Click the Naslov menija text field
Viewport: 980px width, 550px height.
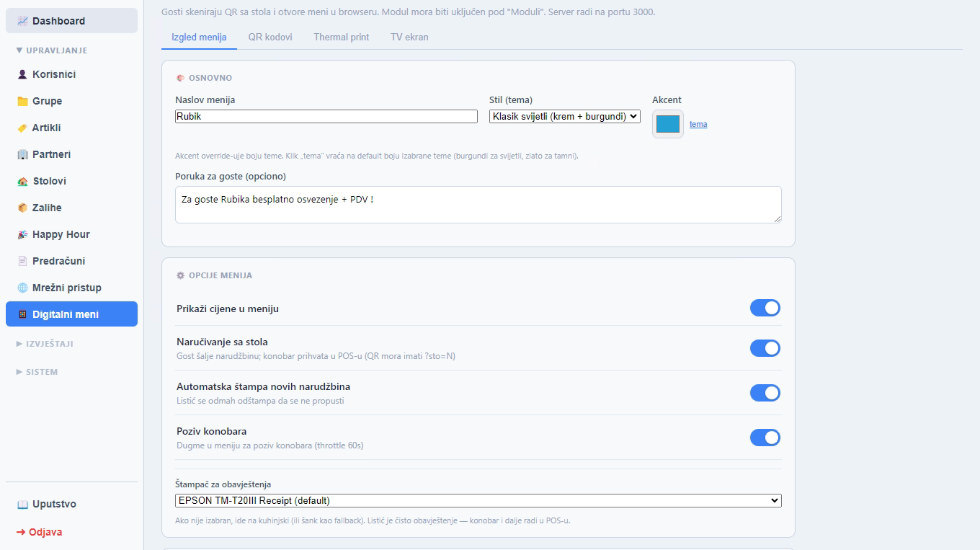point(326,116)
